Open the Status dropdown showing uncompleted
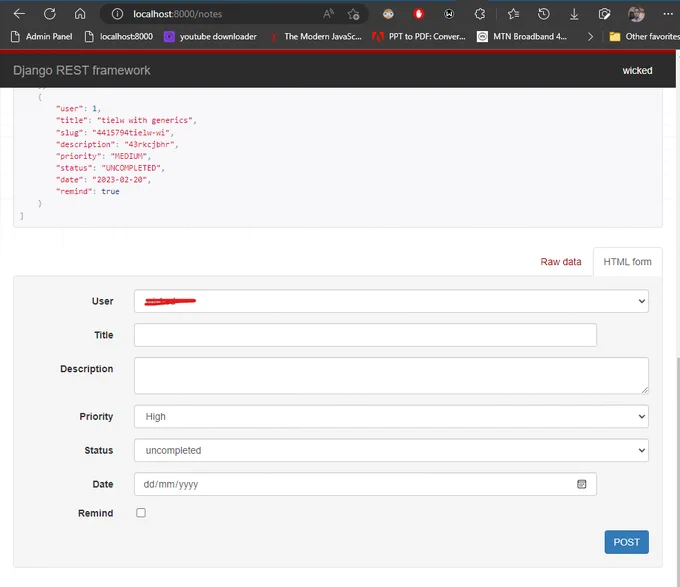 point(391,450)
